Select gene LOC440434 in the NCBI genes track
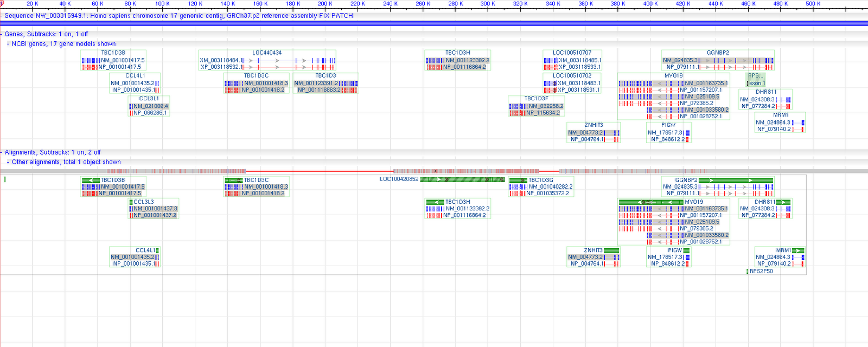This screenshot has width=868, height=347. (x=267, y=53)
